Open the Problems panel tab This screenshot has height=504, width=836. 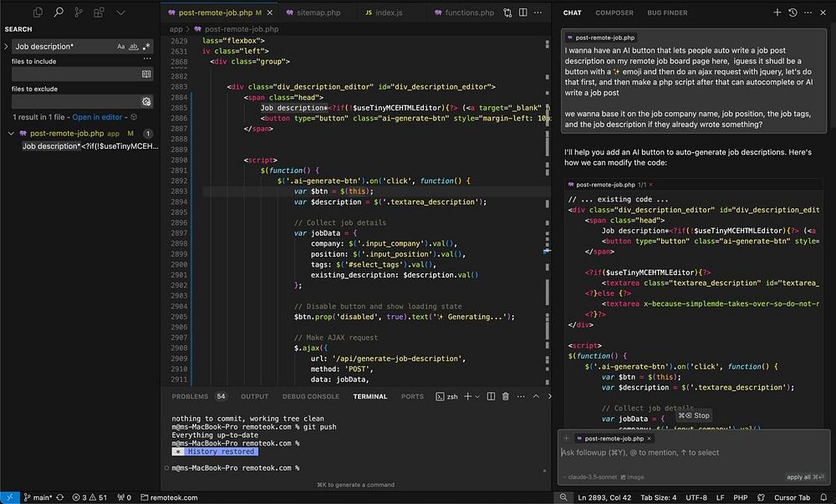click(190, 396)
